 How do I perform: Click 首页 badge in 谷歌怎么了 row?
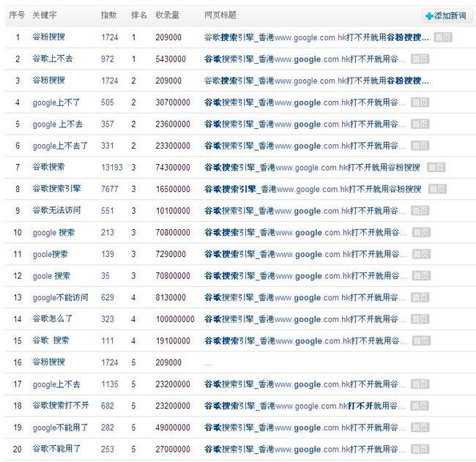click(x=420, y=319)
